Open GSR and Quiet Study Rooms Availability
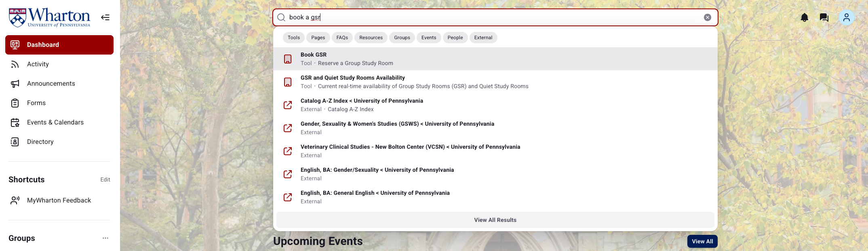Image resolution: width=868 pixels, height=251 pixels. [495, 82]
